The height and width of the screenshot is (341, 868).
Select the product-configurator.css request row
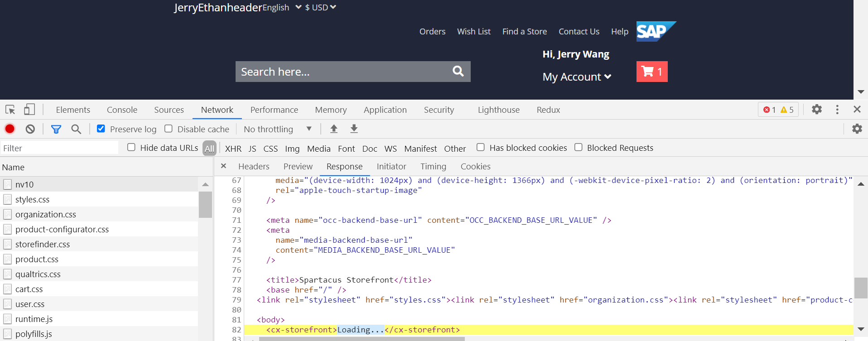[x=99, y=229]
